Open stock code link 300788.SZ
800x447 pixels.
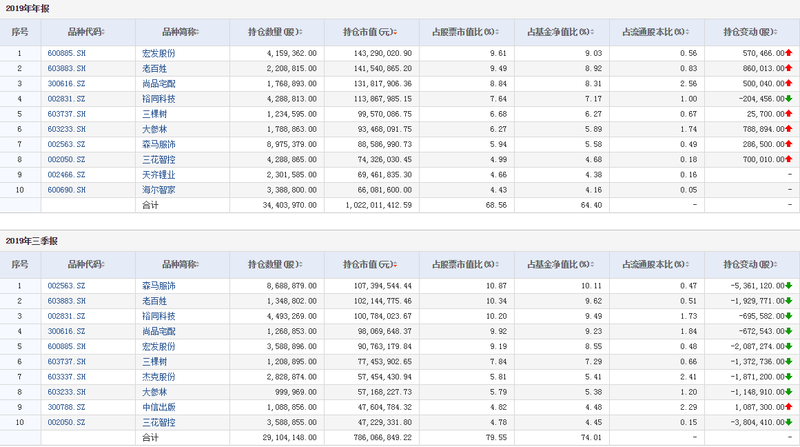[67, 407]
